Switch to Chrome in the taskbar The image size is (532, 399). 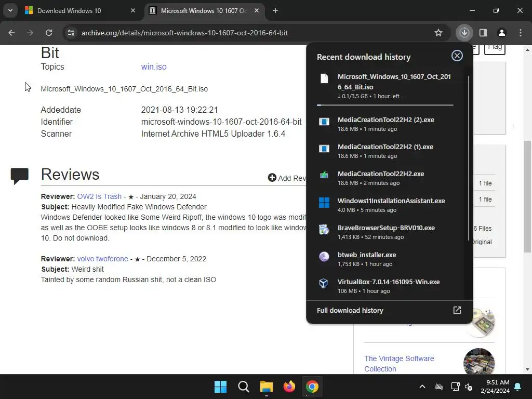tap(312, 387)
